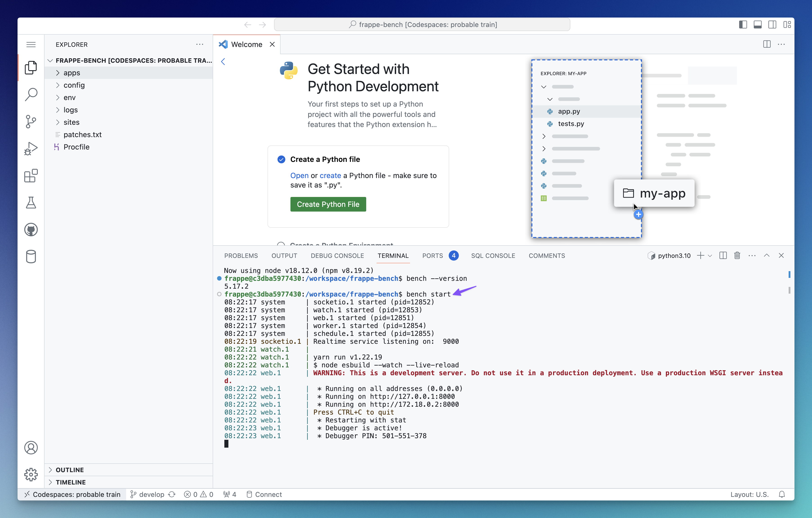The image size is (812, 518).
Task: Click the Connect status bar item
Action: click(264, 494)
